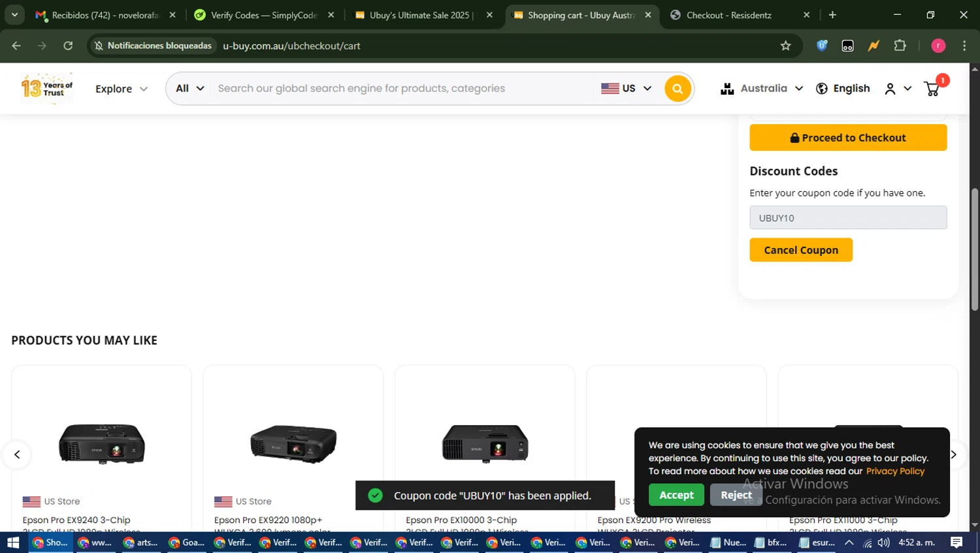Expand the Explore menu
Image resolution: width=980 pixels, height=553 pixels.
tap(121, 89)
